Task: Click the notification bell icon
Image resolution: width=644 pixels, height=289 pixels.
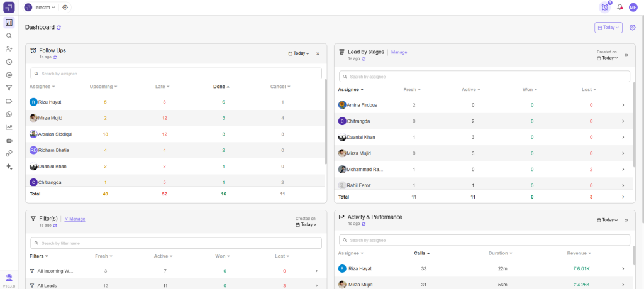Action: (620, 8)
